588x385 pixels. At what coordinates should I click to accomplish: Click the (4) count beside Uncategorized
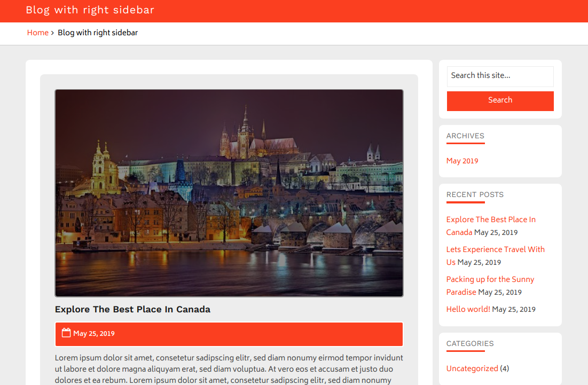504,368
